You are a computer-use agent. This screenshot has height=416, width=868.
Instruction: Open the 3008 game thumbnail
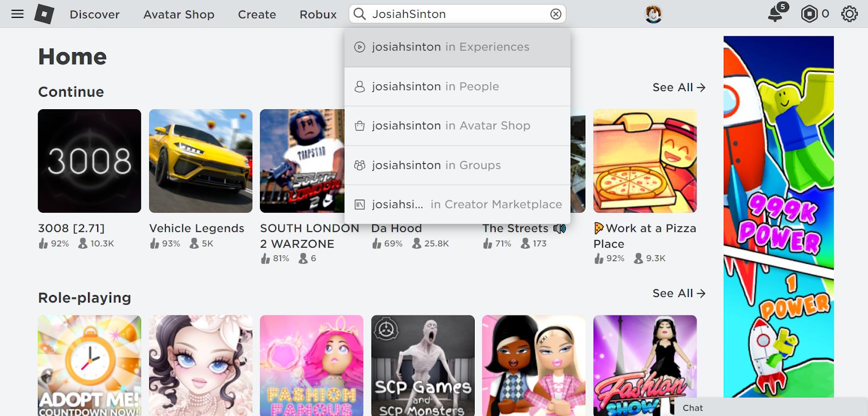click(x=90, y=161)
